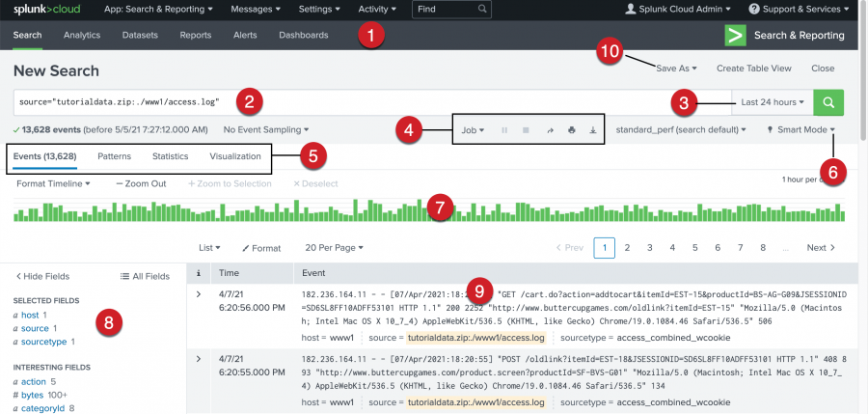
Task: Go to results page 2
Action: coord(627,248)
